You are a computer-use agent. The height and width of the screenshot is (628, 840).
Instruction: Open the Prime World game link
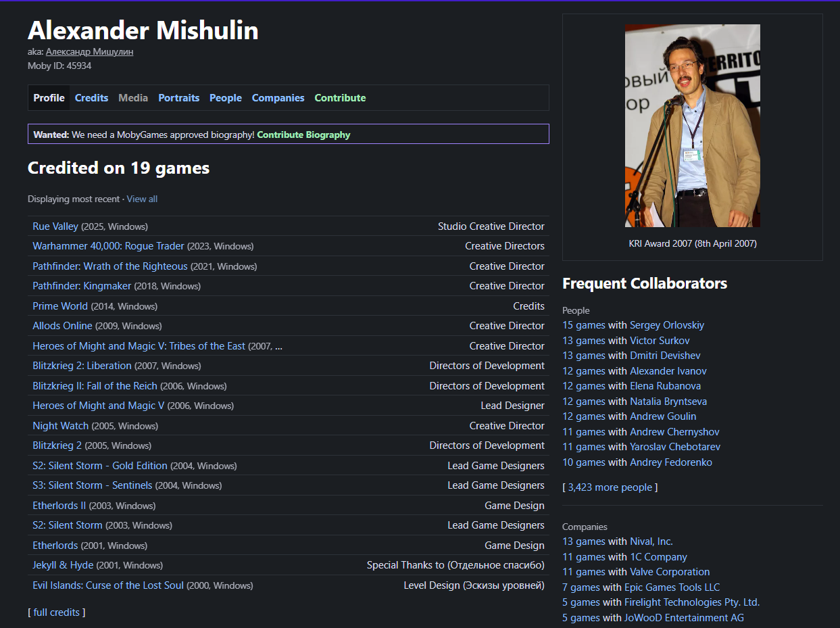(60, 306)
